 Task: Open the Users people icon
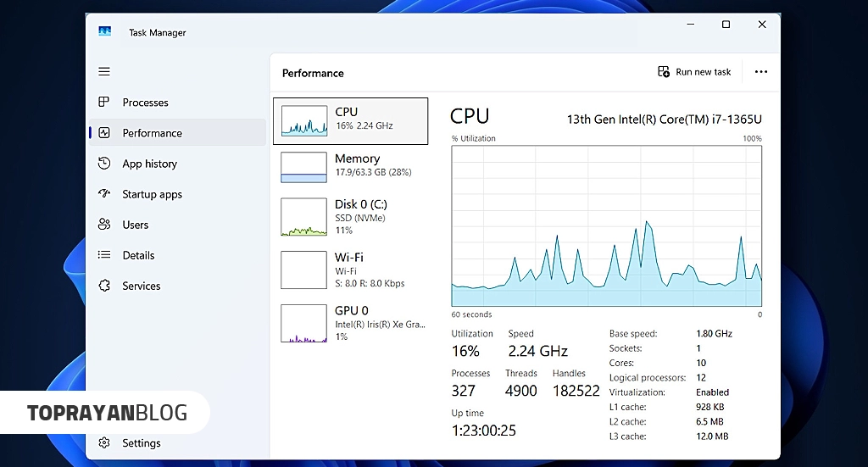(x=104, y=224)
